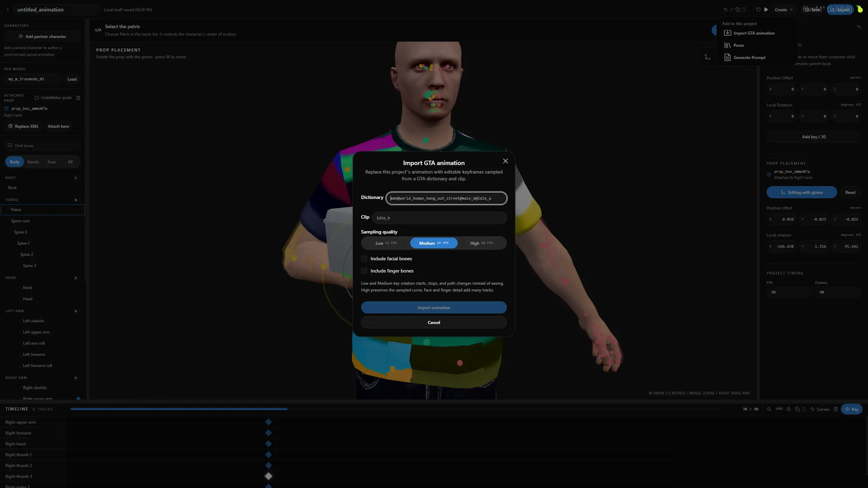
Task: Click the selected Right thumb 3 keyframe diamond
Action: click(x=269, y=476)
